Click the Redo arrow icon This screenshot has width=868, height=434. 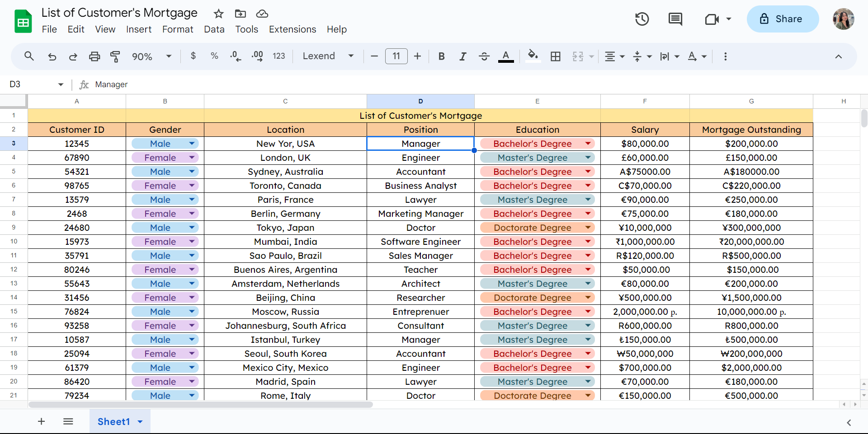(73, 56)
